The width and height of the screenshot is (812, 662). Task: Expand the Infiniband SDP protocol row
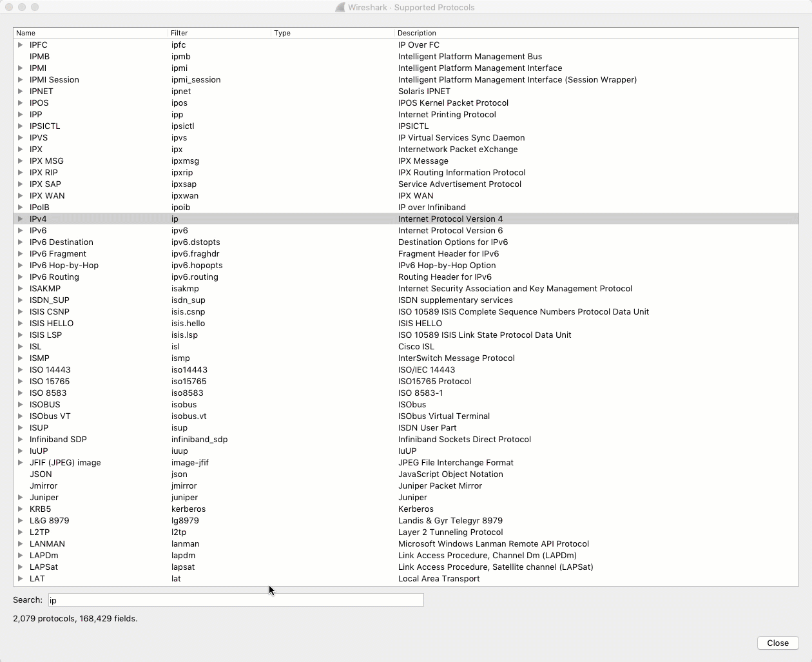[21, 439]
